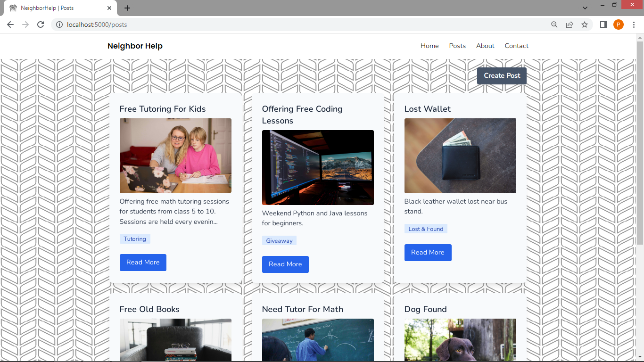Screen dimensions: 644x362
Task: Open the orange profile avatar
Action: coord(619,25)
